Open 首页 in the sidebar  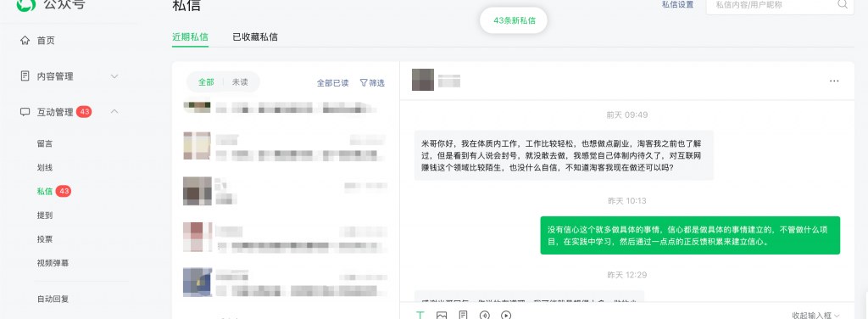[46, 41]
